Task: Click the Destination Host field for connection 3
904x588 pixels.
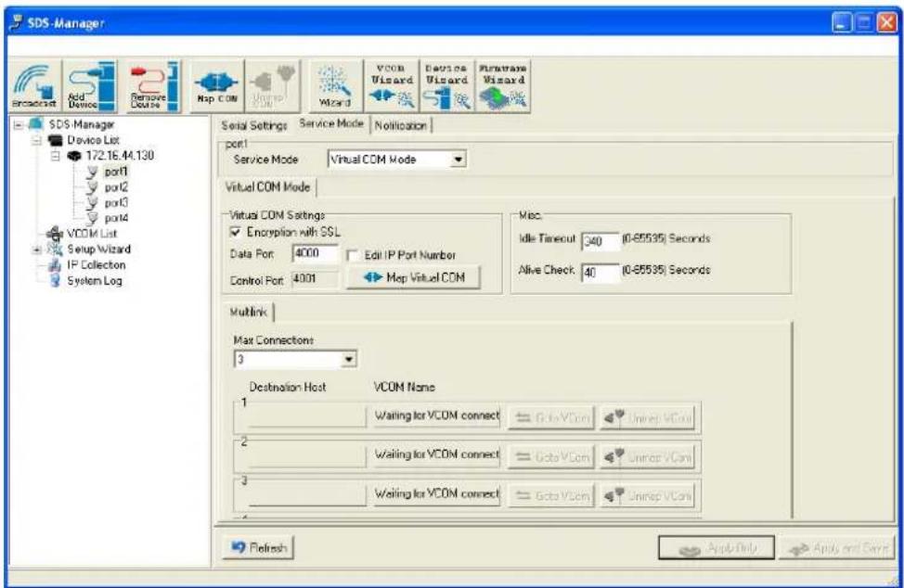Action: tap(308, 495)
